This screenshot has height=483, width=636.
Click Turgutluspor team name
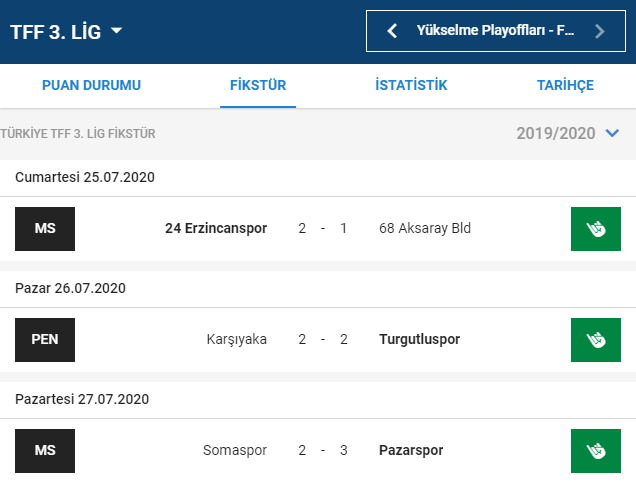[420, 339]
